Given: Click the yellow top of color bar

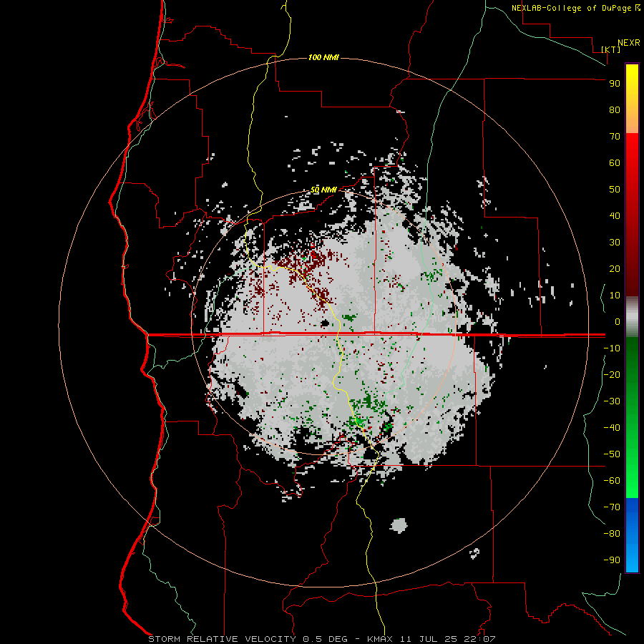Looking at the screenshot, I should tap(632, 78).
